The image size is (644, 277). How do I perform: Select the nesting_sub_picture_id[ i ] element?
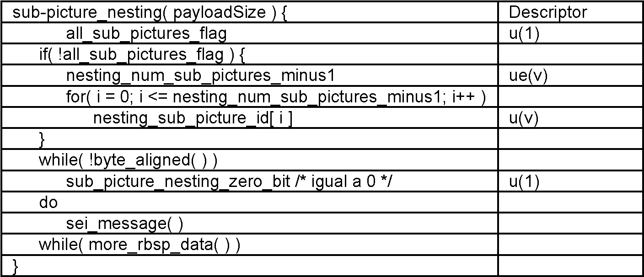point(193,118)
